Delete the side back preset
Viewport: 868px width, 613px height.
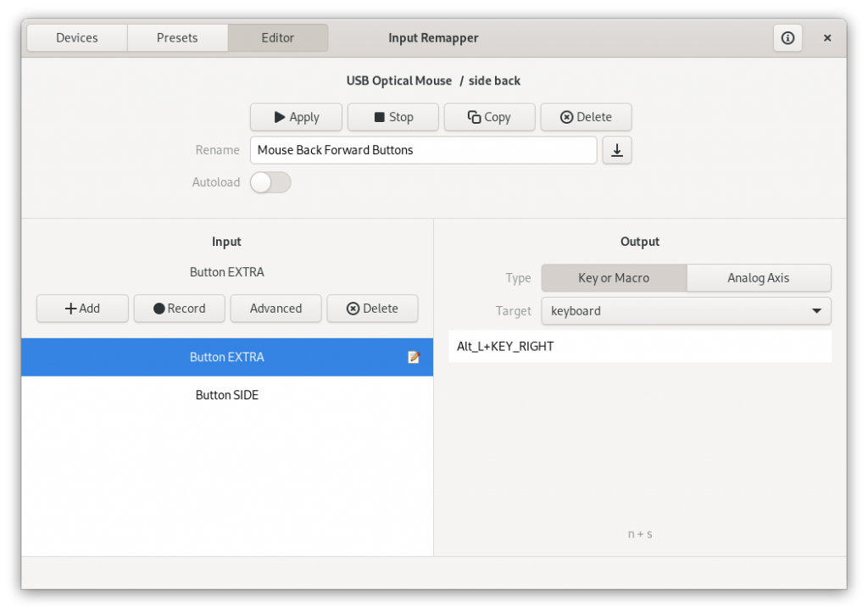tap(586, 117)
